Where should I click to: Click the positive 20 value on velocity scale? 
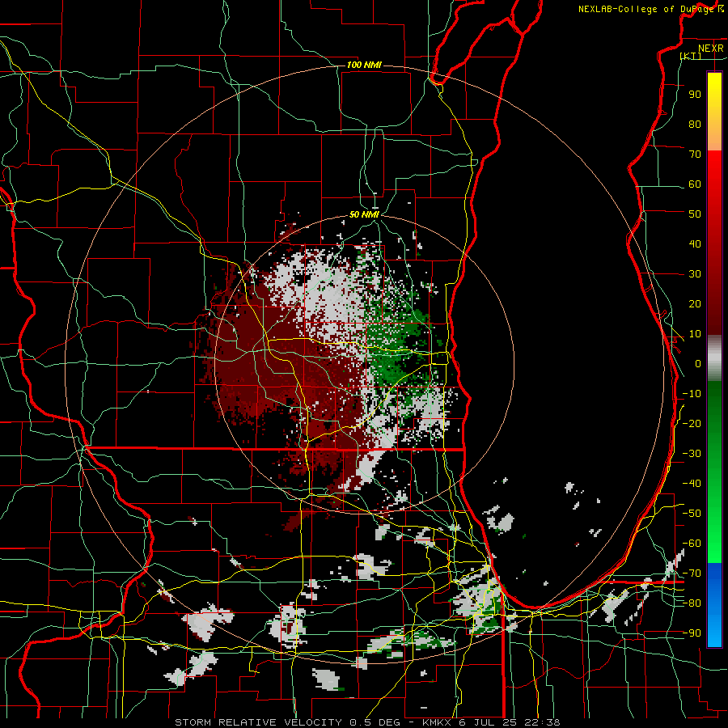[x=695, y=303]
